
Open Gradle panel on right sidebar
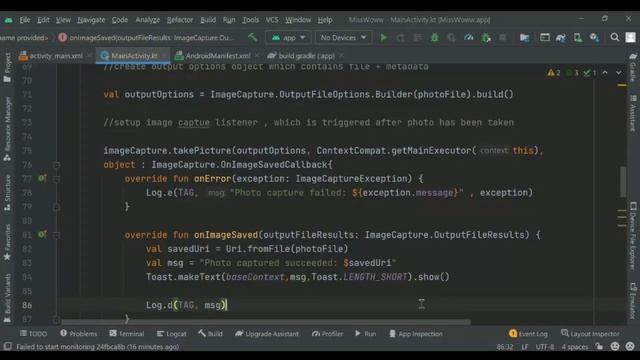[633, 67]
